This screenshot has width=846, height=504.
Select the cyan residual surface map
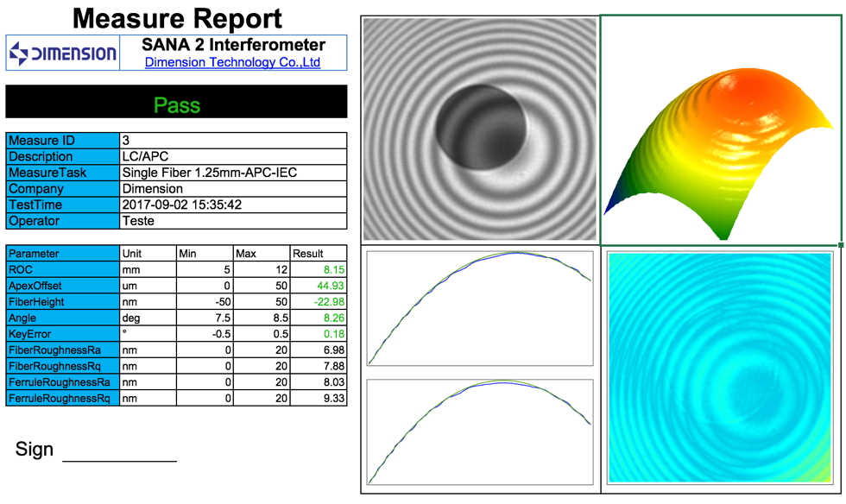tap(720, 367)
